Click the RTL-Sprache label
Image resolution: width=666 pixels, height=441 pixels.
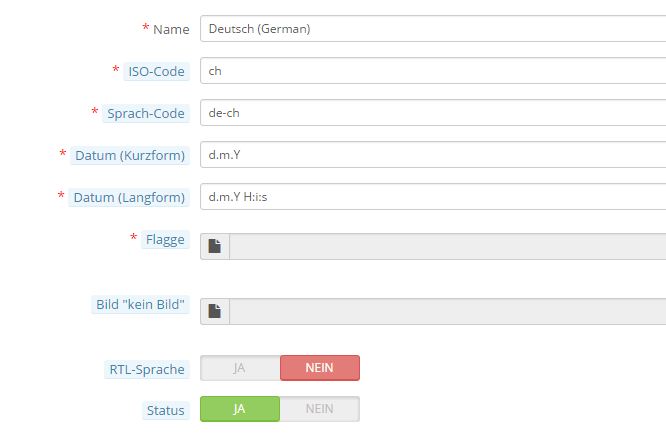[x=148, y=369]
